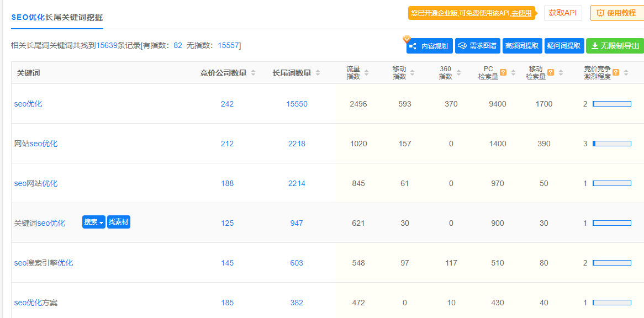The image size is (644, 318).
Task: Click competition level bar for seo优化 row
Action: tap(612, 104)
